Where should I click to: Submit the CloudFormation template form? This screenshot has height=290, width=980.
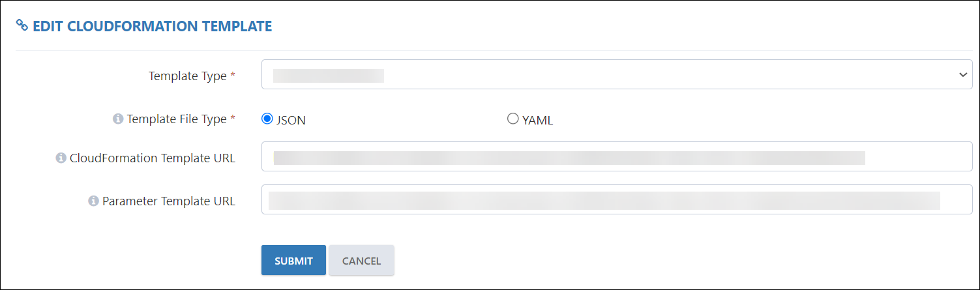point(293,260)
